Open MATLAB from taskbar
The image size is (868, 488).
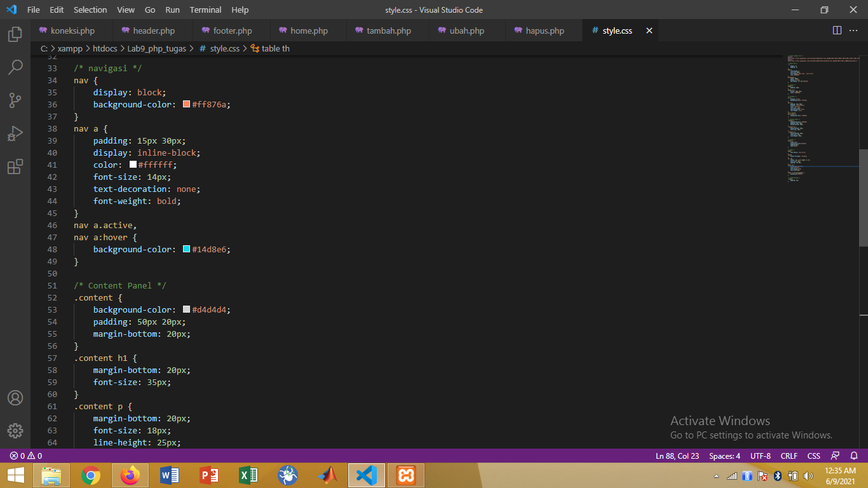pos(327,475)
